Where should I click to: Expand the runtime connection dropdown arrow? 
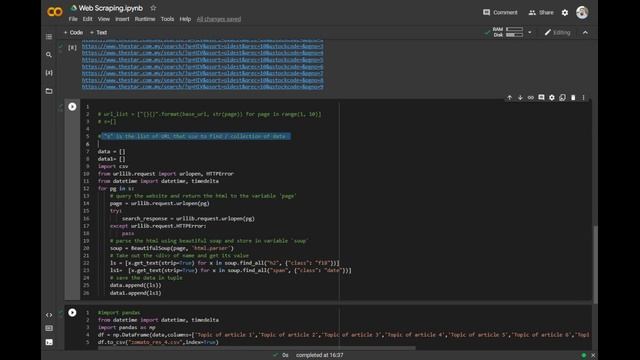530,32
